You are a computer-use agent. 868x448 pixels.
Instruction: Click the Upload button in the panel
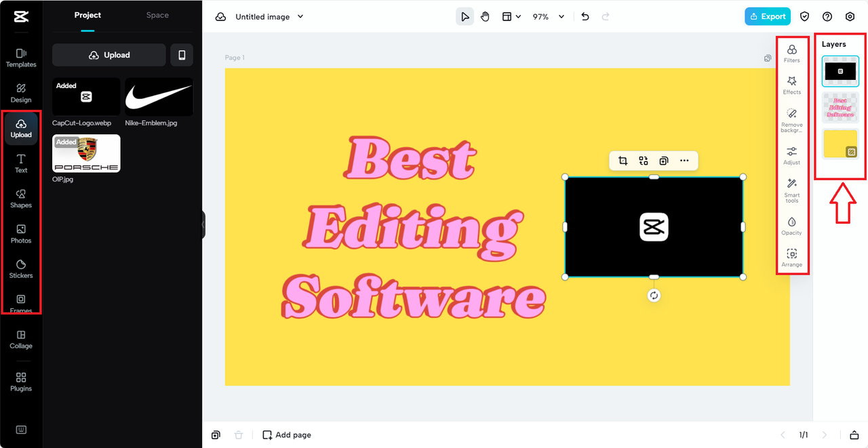(x=109, y=55)
